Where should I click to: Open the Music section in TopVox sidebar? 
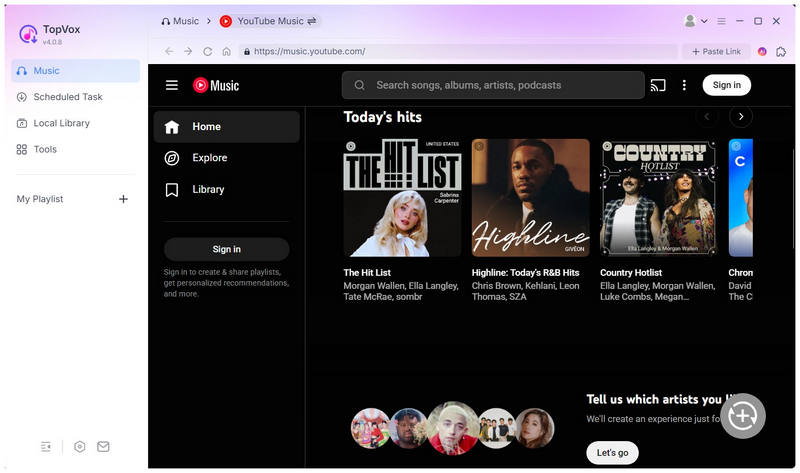point(76,71)
